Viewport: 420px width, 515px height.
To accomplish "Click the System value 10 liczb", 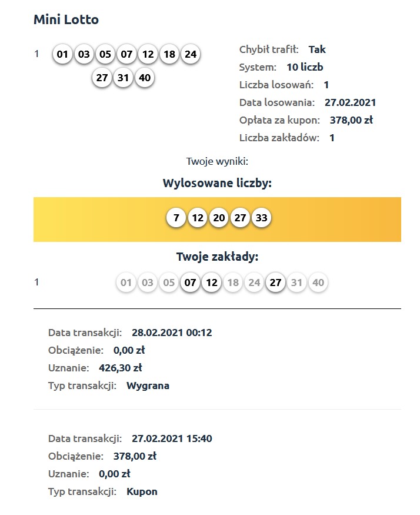I will [x=305, y=67].
